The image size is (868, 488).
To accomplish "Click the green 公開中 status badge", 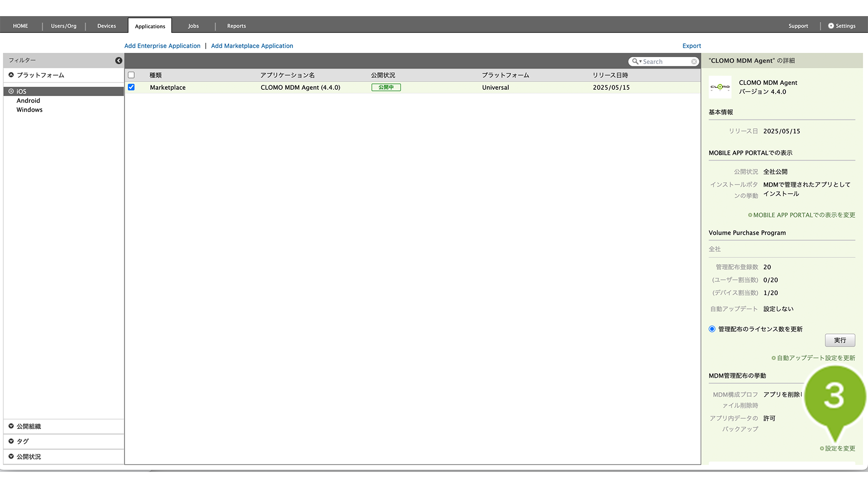I will point(386,87).
